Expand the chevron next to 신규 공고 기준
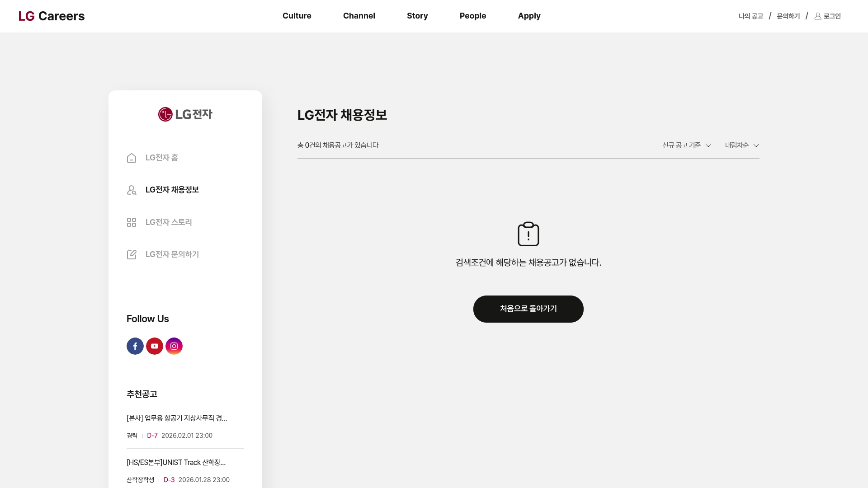 [x=708, y=145]
